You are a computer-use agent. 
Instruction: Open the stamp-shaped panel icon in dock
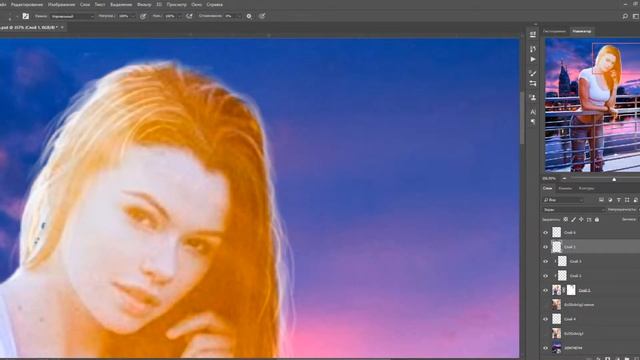pyautogui.click(x=533, y=98)
